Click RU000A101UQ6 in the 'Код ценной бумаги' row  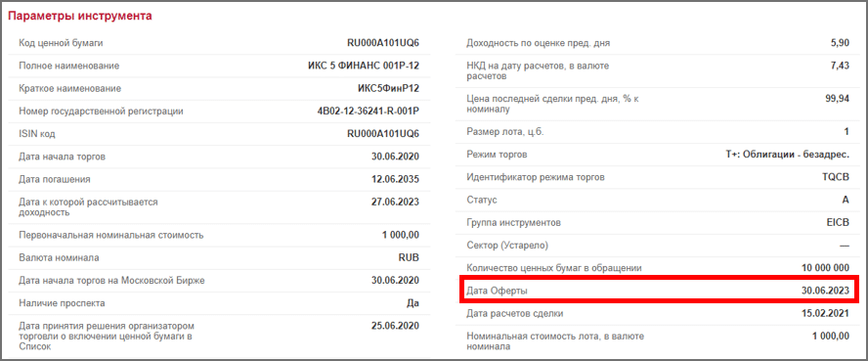click(383, 43)
